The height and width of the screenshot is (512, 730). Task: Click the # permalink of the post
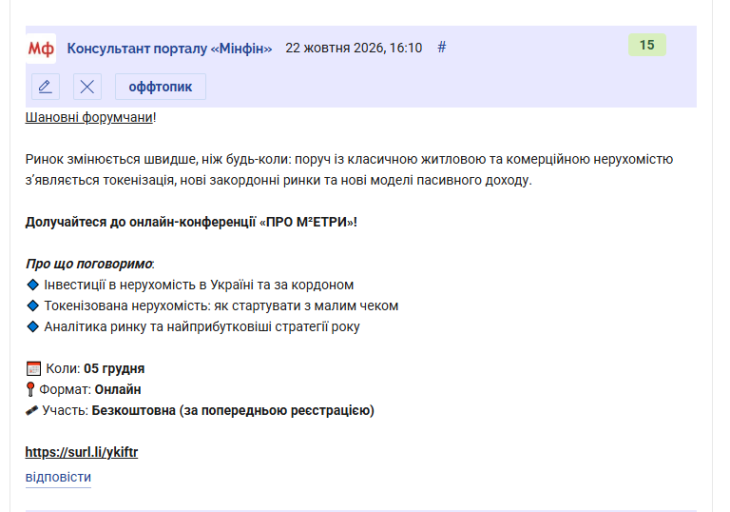click(442, 47)
